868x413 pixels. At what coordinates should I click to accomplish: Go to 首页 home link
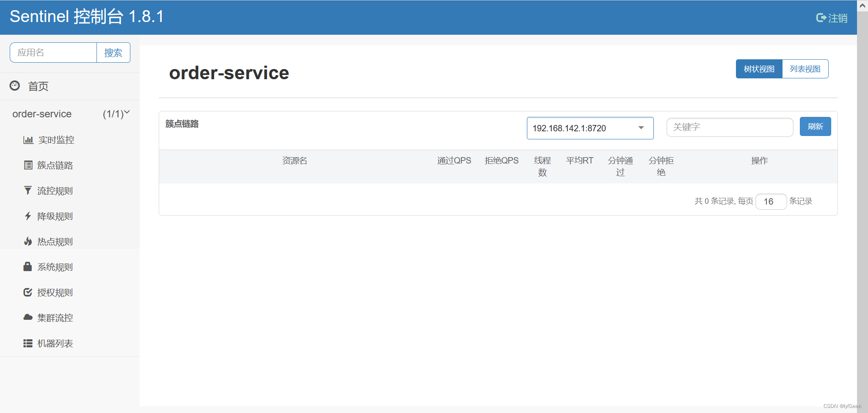tap(38, 86)
